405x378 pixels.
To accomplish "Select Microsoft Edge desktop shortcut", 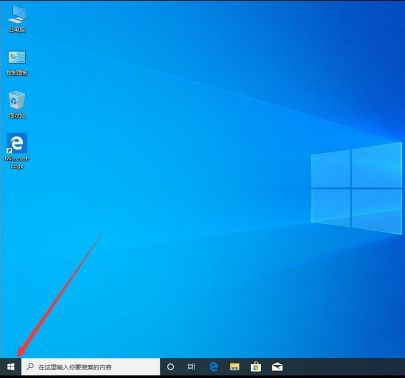I will click(x=17, y=151).
